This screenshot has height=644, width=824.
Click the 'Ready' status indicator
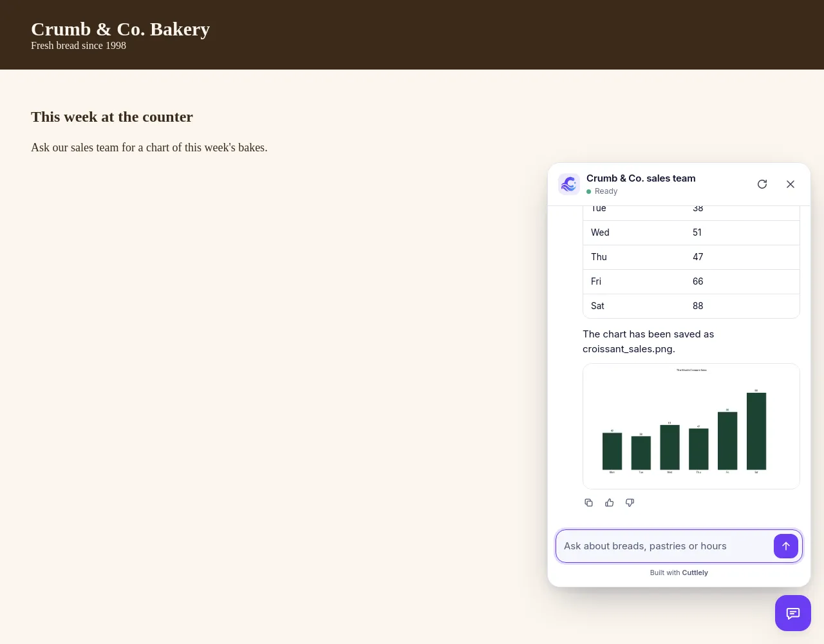[602, 191]
